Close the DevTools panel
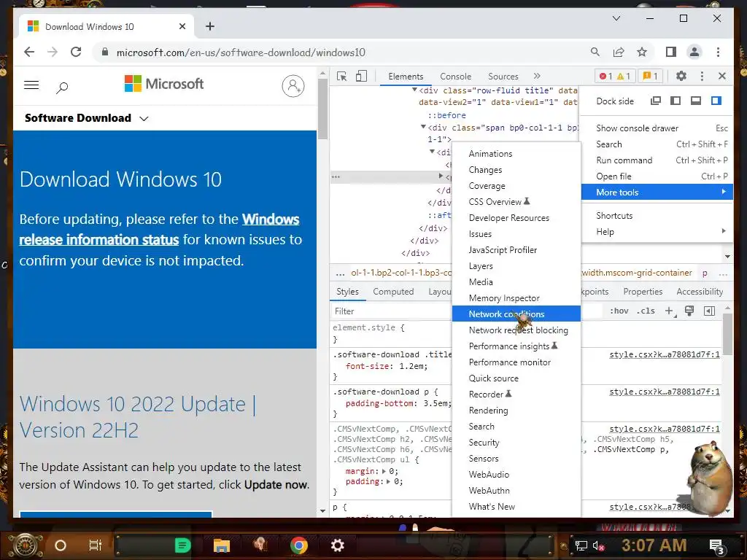Image resolution: width=747 pixels, height=560 pixels. coord(721,76)
